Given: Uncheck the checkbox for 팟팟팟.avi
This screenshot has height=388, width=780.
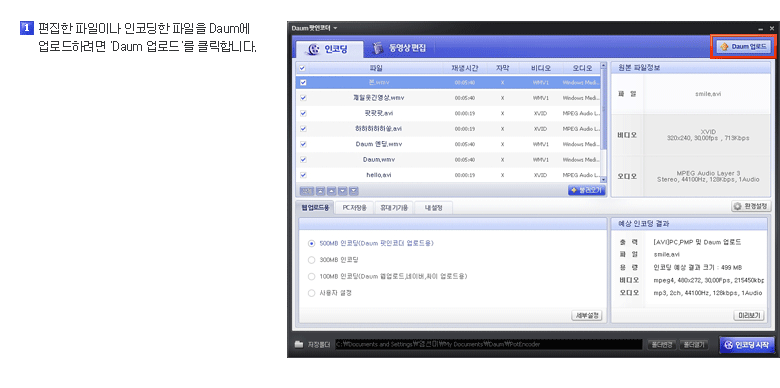Looking at the screenshot, I should [x=303, y=113].
